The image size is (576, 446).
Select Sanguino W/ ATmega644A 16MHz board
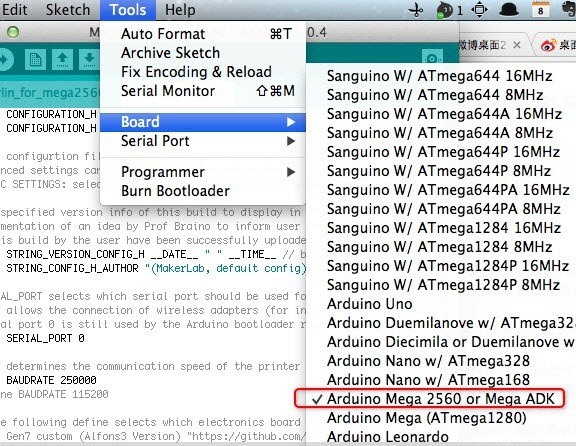(x=441, y=114)
